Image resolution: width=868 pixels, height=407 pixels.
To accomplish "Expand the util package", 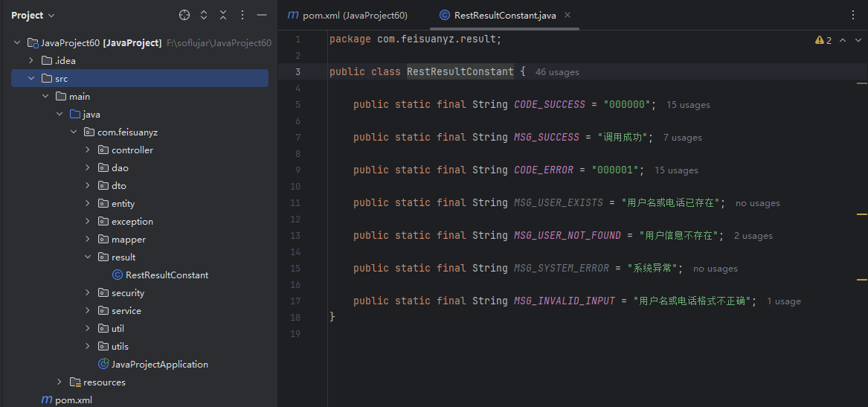I will (88, 328).
